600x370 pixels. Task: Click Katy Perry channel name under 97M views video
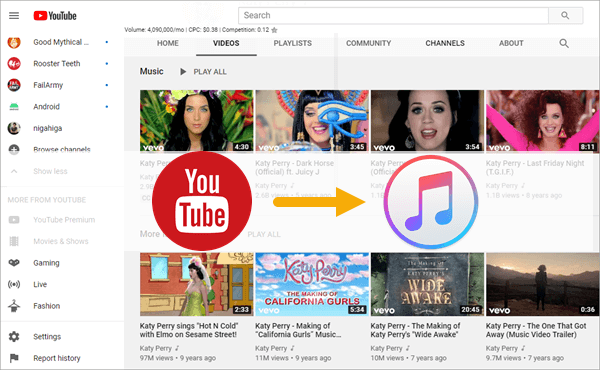[155, 348]
